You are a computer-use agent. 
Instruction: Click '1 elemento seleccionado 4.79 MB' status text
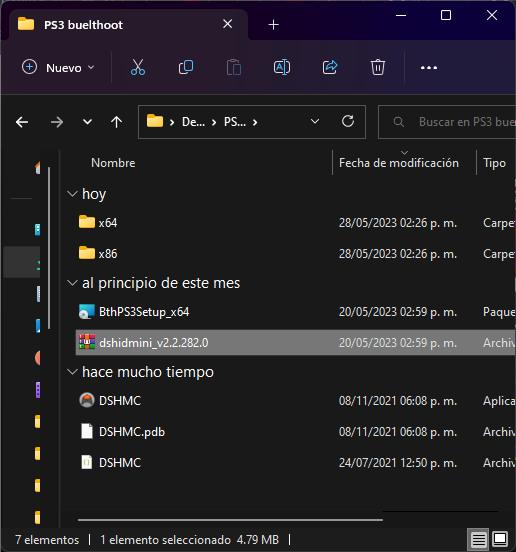189,540
